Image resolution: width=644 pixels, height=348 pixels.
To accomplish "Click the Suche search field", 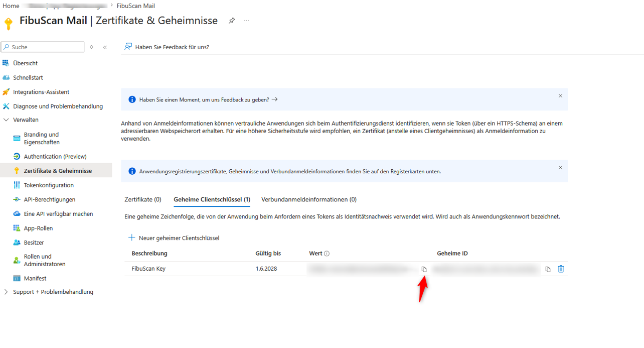I will coord(43,47).
